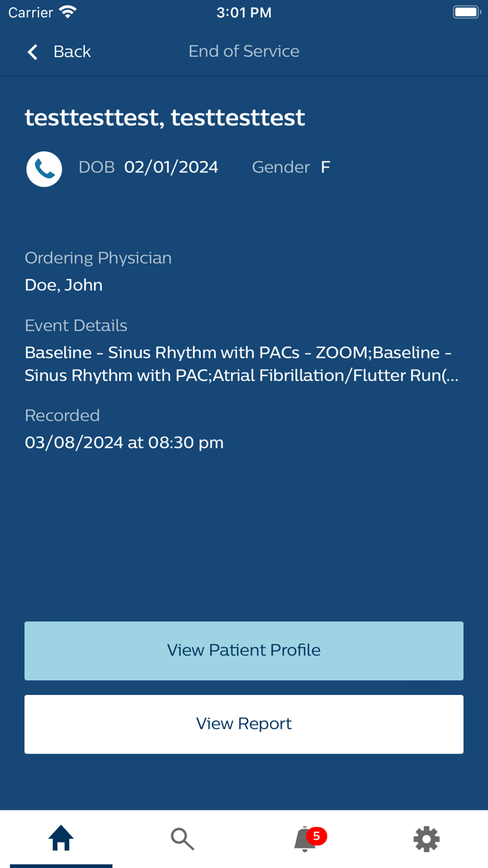Tap the back chevron icon

click(x=31, y=52)
